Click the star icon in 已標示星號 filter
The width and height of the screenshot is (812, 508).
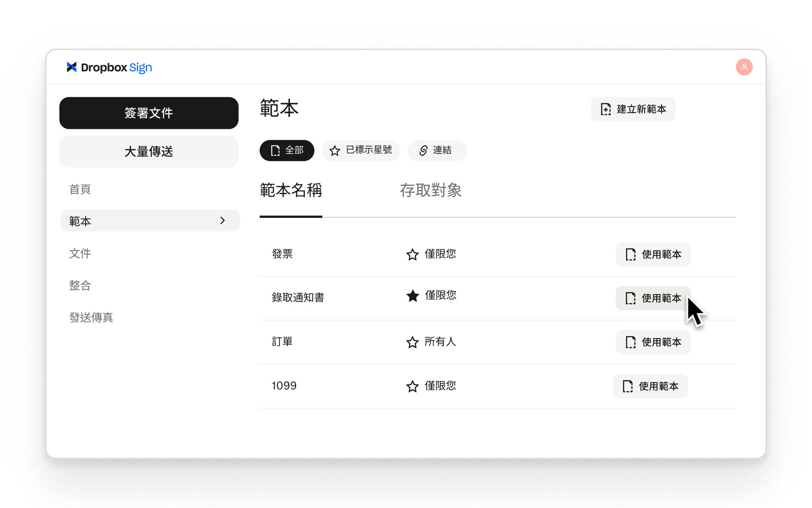click(x=335, y=150)
